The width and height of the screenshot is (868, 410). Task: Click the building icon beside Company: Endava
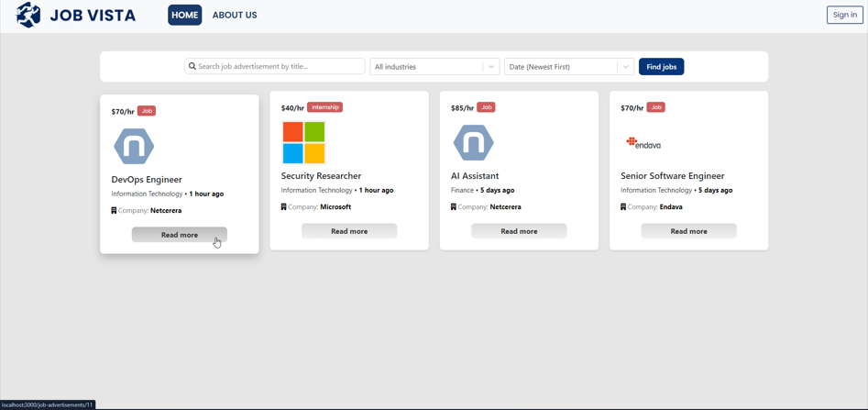click(x=623, y=207)
